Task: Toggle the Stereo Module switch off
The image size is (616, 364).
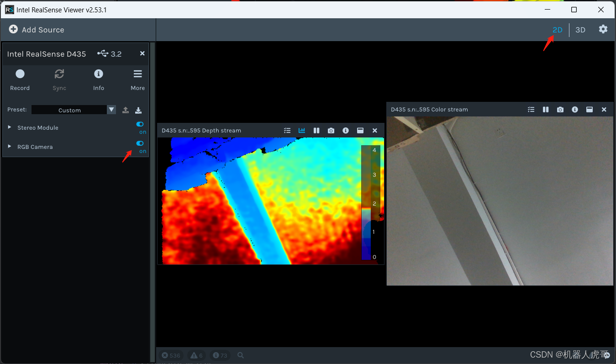Action: tap(140, 124)
